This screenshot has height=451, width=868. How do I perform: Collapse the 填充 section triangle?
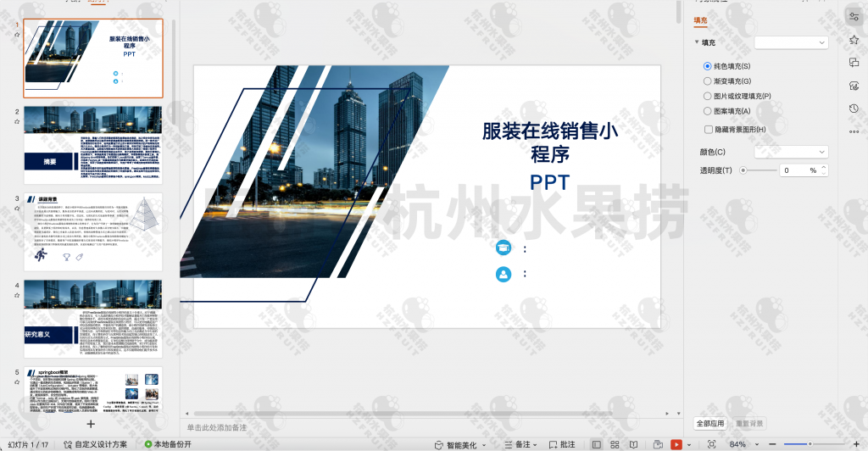click(697, 42)
